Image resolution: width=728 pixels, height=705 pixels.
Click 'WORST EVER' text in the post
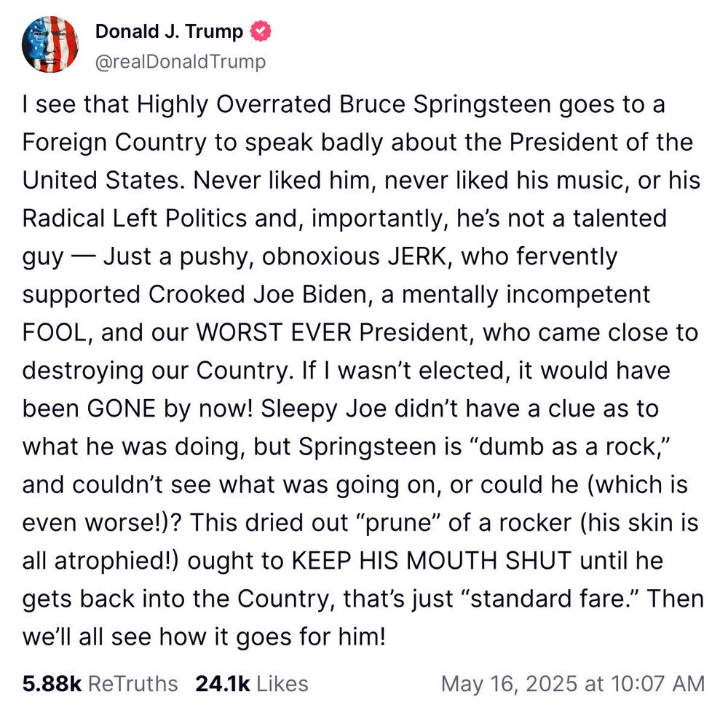[274, 332]
